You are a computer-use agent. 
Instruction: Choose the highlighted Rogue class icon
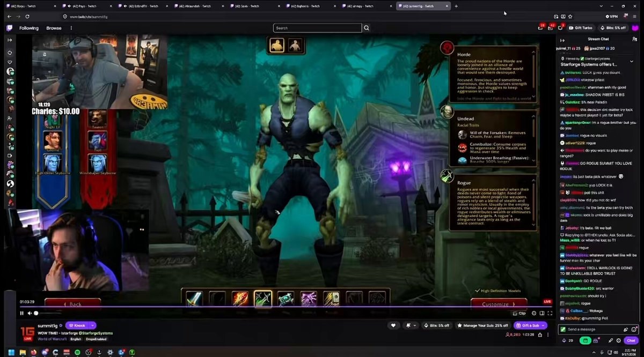click(263, 299)
